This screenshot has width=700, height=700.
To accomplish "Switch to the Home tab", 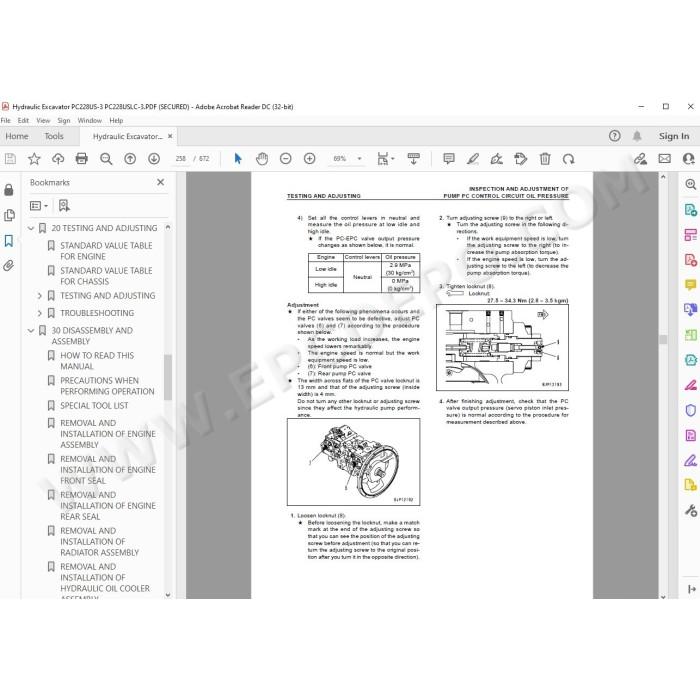I will click(17, 136).
